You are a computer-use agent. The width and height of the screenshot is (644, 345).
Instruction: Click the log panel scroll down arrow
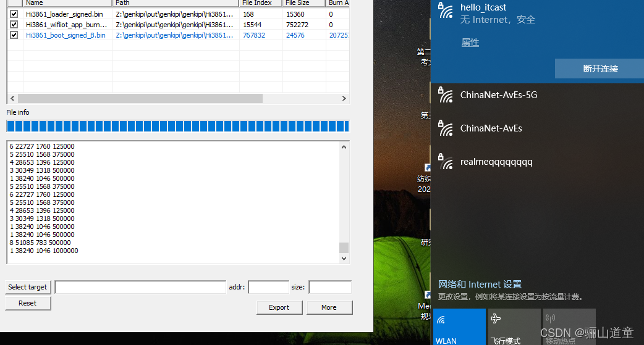coord(344,259)
